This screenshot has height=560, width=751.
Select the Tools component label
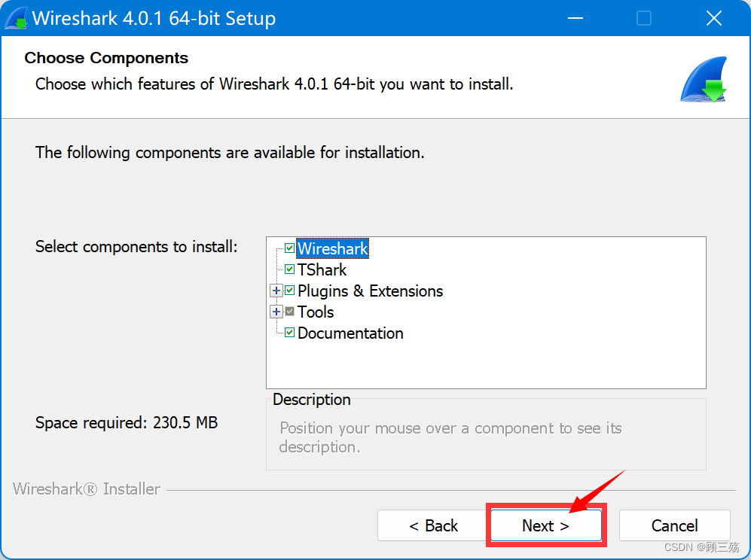coord(316,312)
